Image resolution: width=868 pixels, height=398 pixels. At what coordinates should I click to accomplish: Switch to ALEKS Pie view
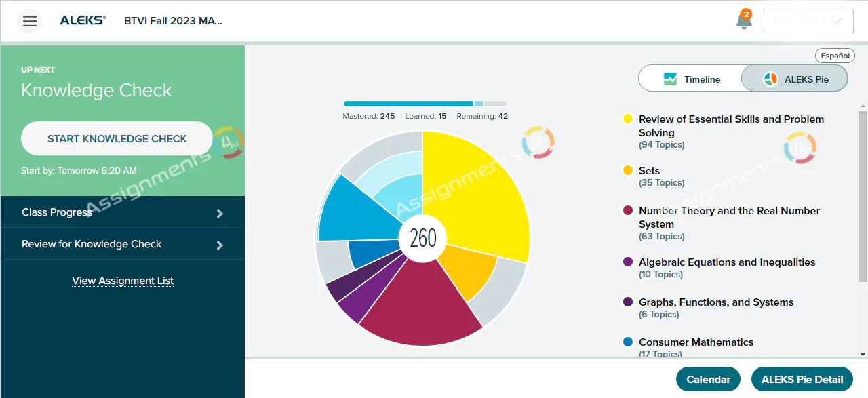point(795,79)
